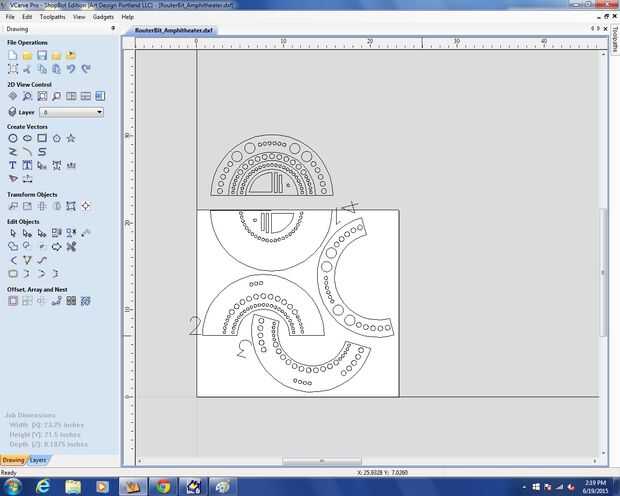Open the Edit menu
Viewport: 620px width, 496px height.
click(x=27, y=17)
